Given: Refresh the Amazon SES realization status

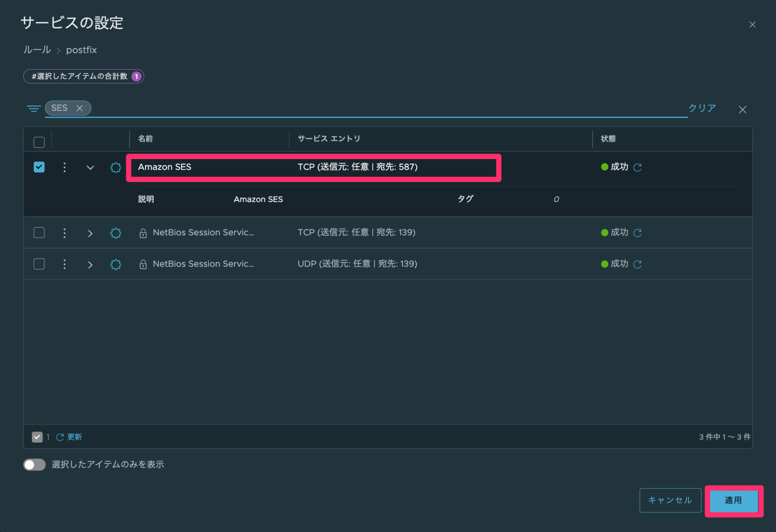Looking at the screenshot, I should pos(638,167).
